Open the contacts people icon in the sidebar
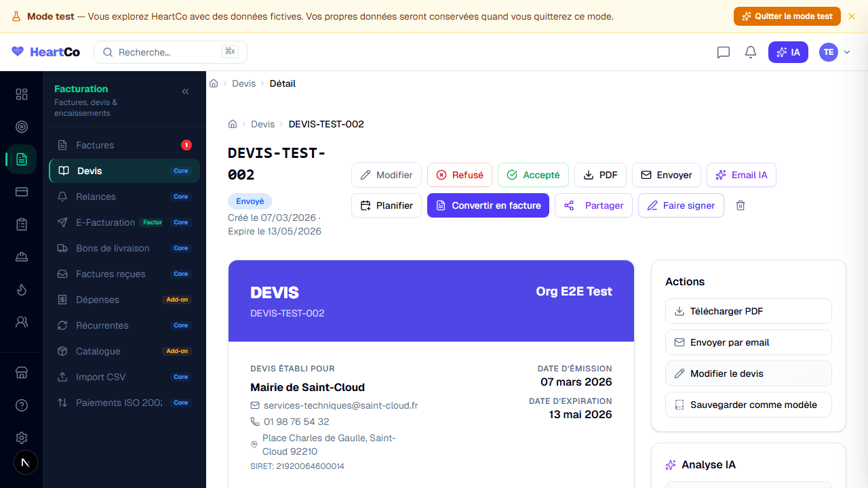 [21, 322]
